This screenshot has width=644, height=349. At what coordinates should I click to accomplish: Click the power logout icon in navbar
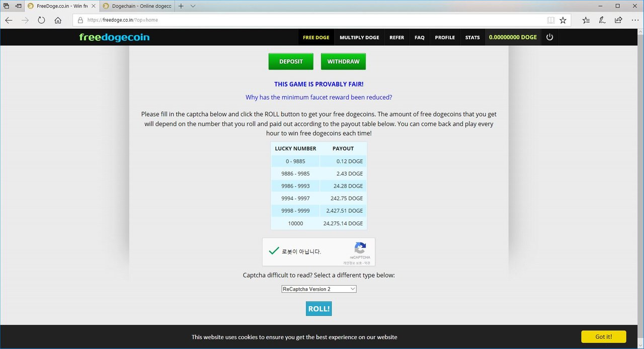(549, 37)
